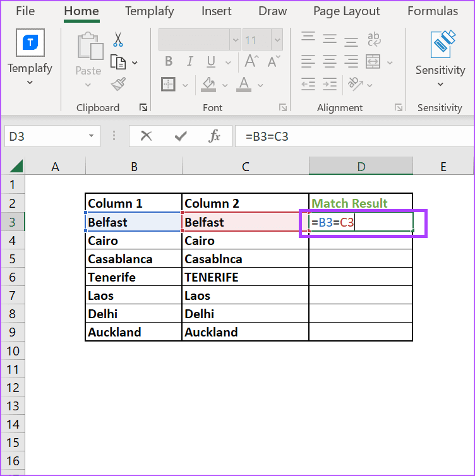
Task: Open the File tab
Action: [x=25, y=11]
